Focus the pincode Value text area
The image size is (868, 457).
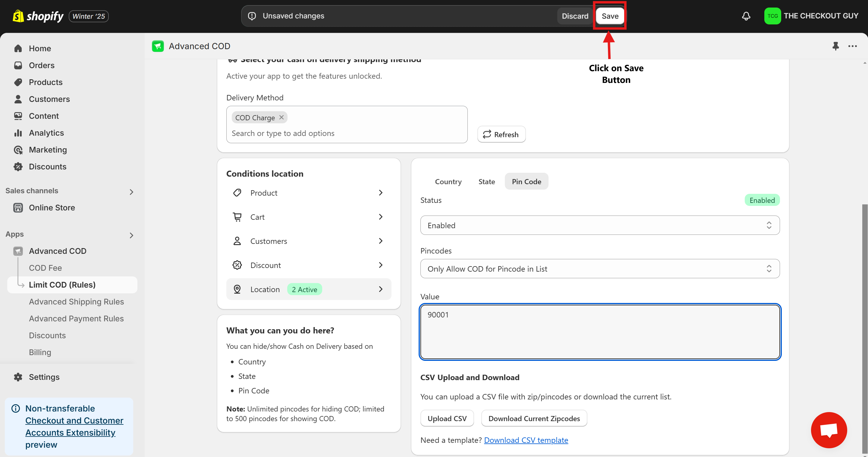coord(600,332)
